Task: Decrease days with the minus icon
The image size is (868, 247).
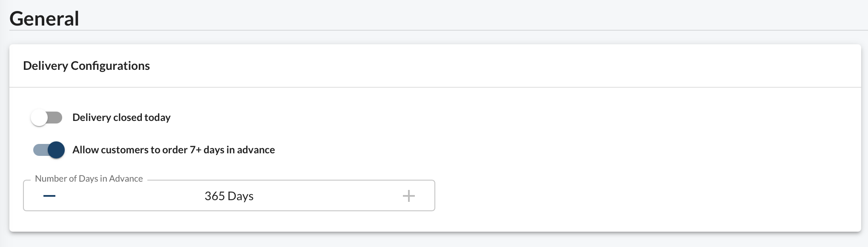Action: (x=49, y=196)
